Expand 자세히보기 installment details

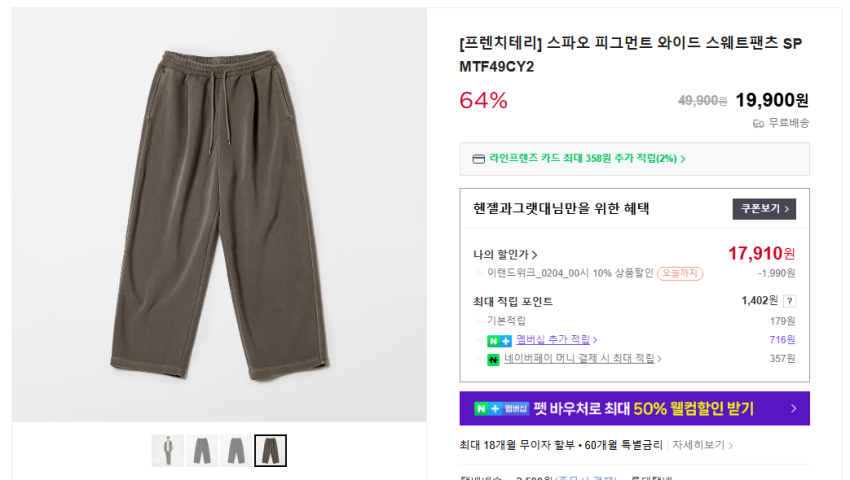point(702,445)
